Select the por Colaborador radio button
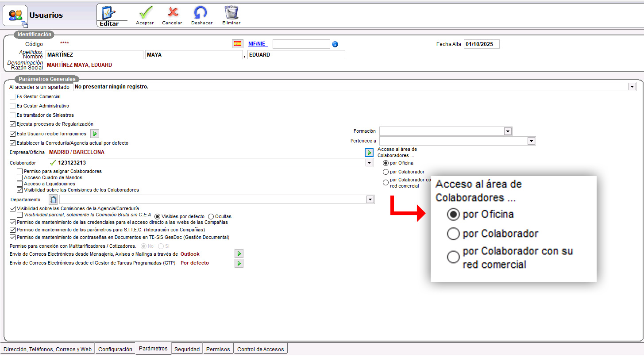 [386, 172]
